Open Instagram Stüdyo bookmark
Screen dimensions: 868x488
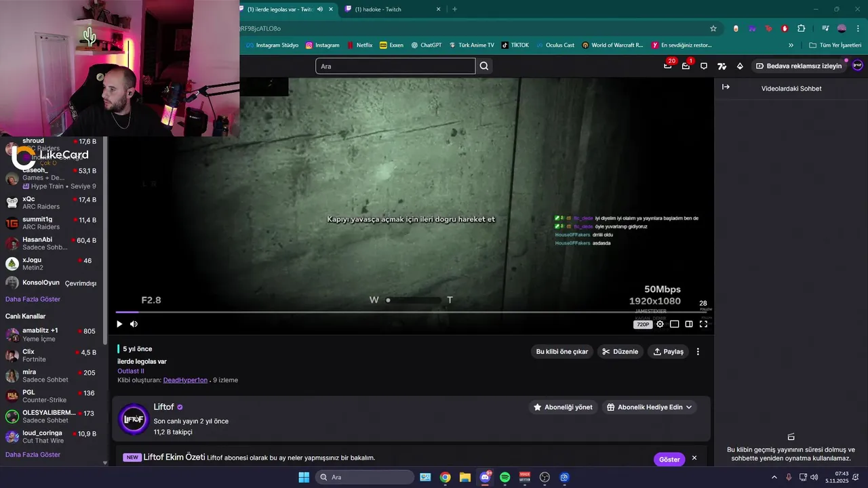pyautogui.click(x=272, y=45)
